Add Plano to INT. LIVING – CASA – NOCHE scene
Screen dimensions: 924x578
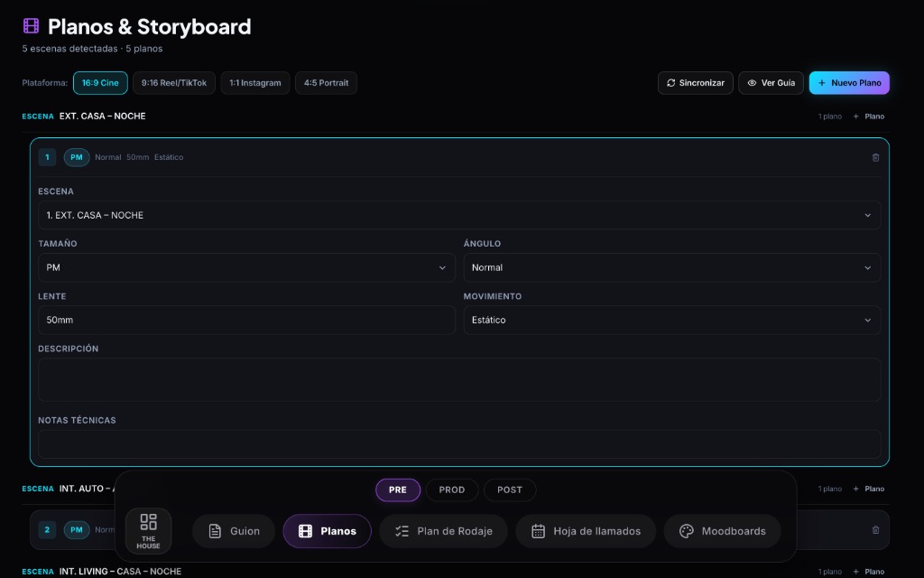pyautogui.click(x=869, y=572)
